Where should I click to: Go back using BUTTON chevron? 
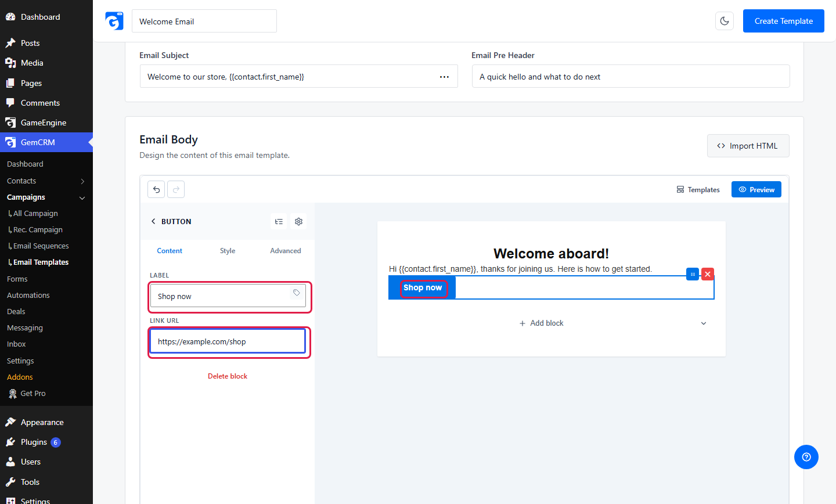(153, 221)
